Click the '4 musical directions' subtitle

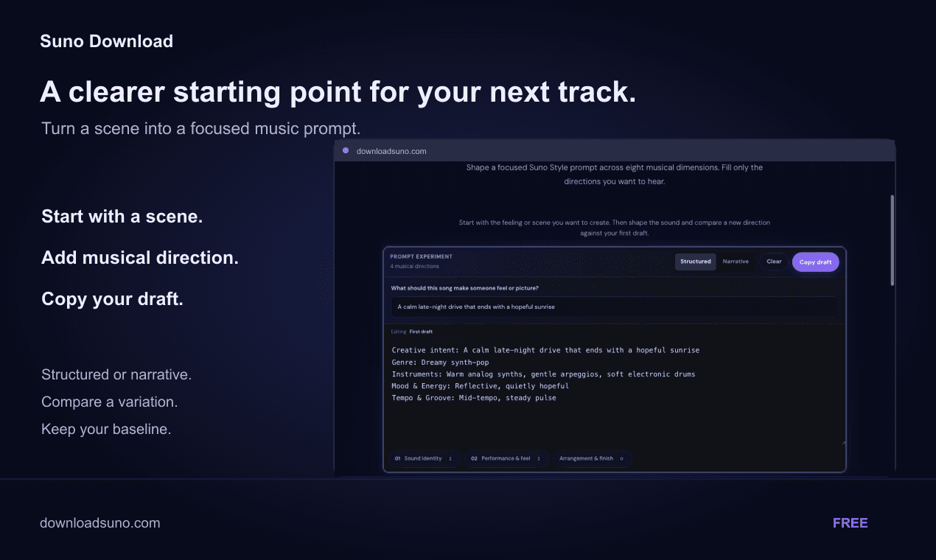pos(415,266)
